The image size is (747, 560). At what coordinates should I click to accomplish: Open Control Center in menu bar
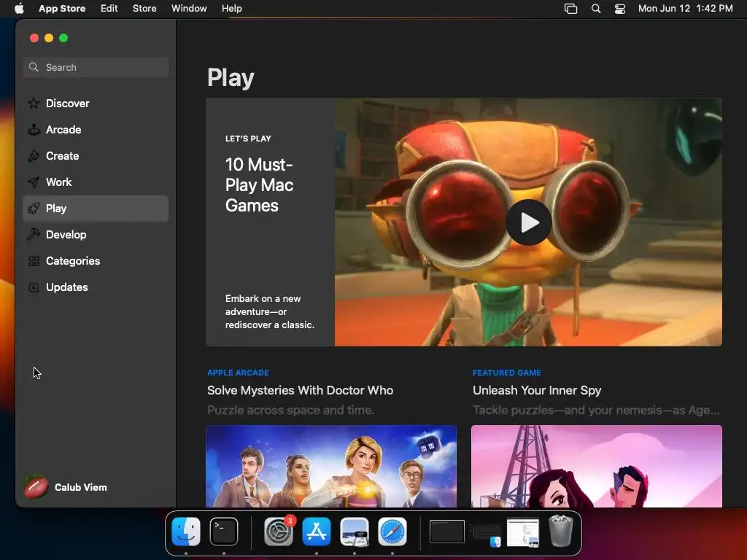[620, 9]
